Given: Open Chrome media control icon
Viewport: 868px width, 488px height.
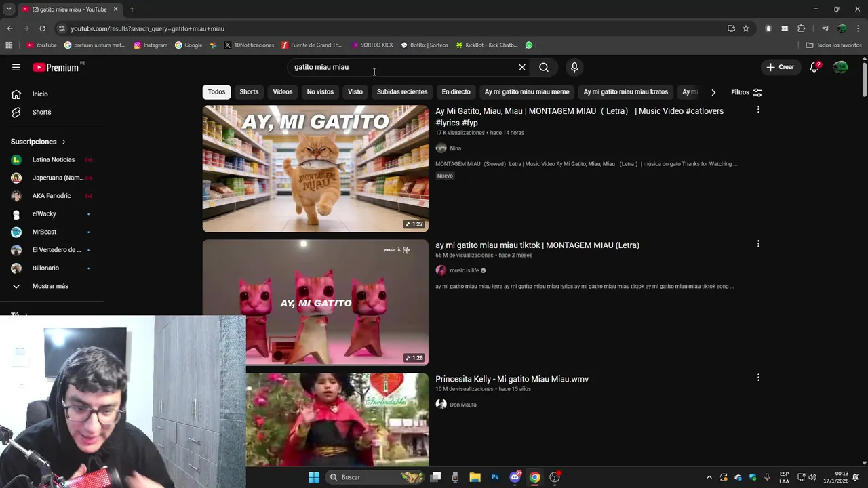Looking at the screenshot, I should (825, 28).
